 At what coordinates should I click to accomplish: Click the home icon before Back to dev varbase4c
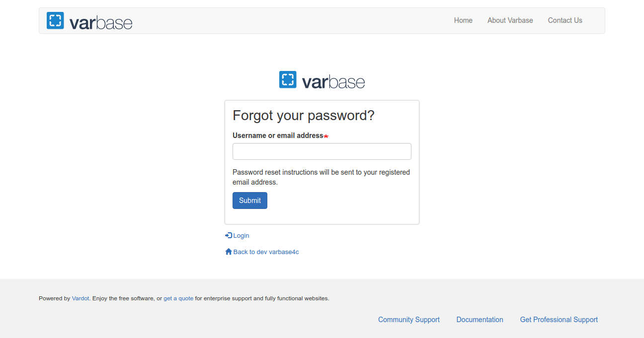[x=229, y=252]
